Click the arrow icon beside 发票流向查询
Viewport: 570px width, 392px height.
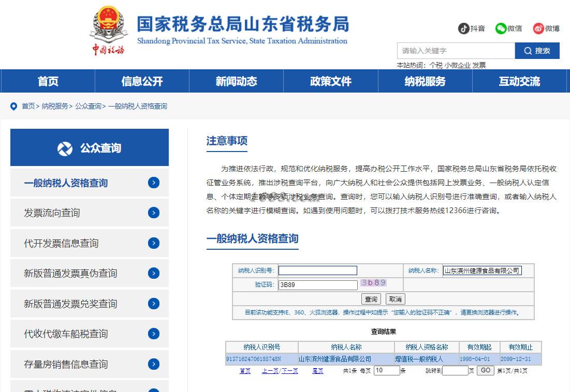click(154, 213)
